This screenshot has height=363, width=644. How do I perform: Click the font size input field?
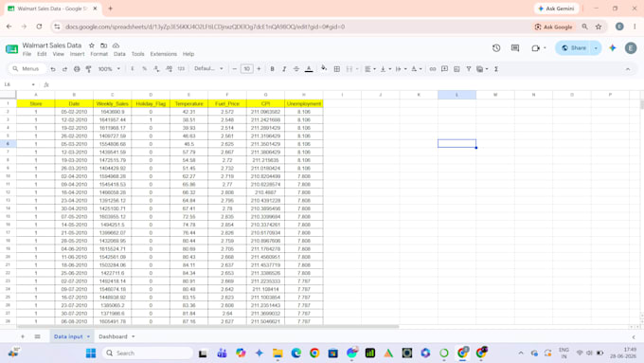[x=246, y=69]
